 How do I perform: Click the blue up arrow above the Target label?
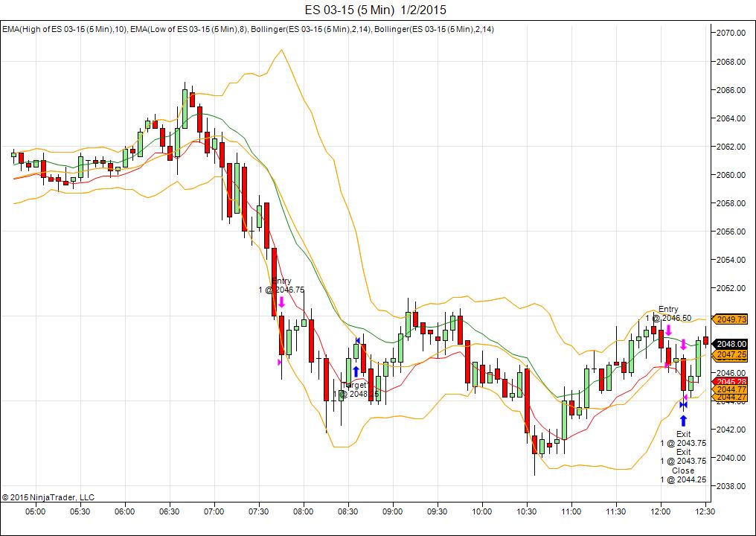pyautogui.click(x=356, y=371)
